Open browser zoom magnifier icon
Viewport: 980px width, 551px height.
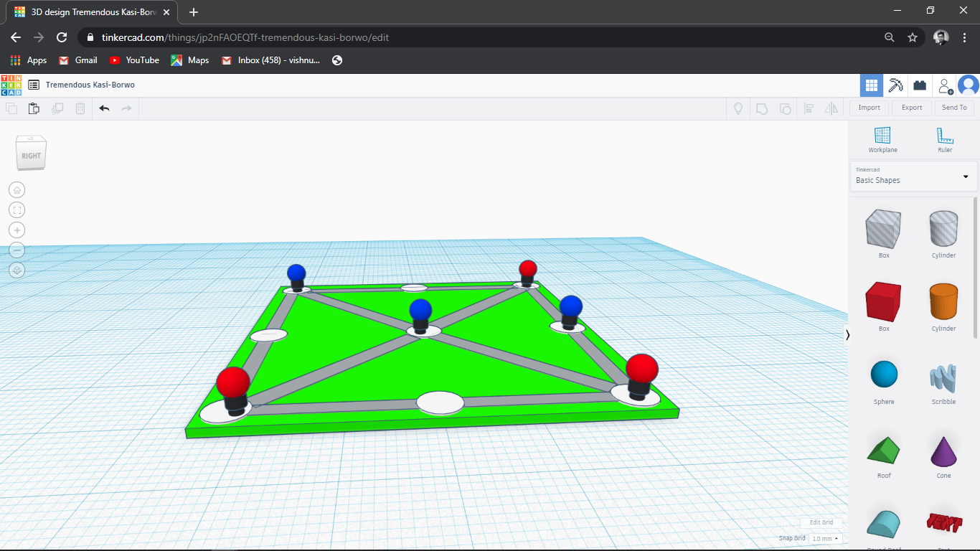(890, 37)
